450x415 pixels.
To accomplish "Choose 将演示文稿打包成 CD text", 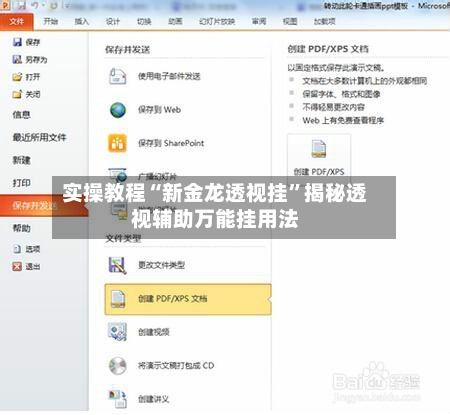I will (x=176, y=366).
